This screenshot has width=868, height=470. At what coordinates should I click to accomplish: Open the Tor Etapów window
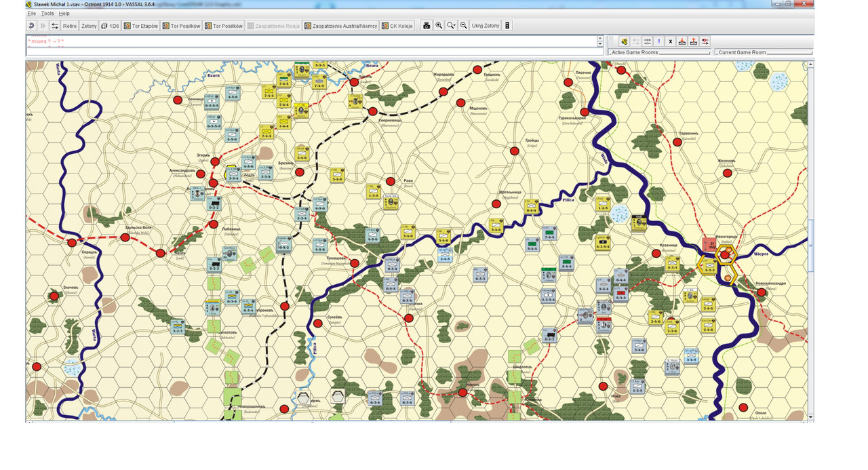[140, 26]
